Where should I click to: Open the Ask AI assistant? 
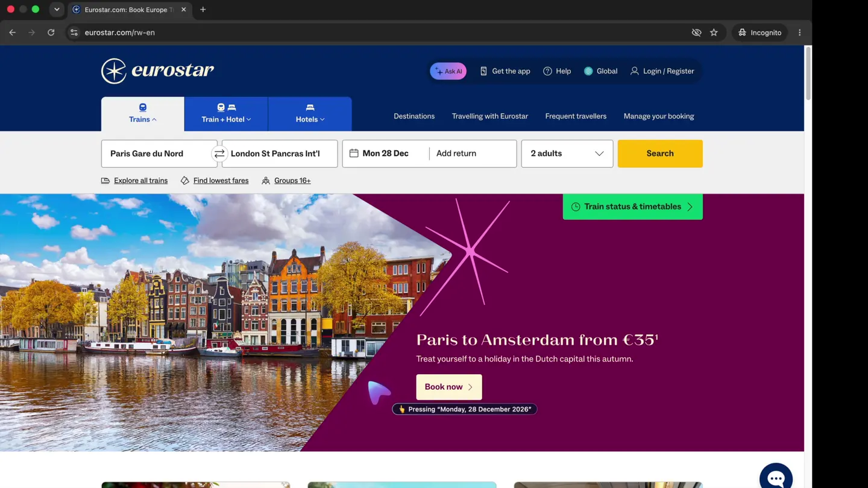coord(448,71)
